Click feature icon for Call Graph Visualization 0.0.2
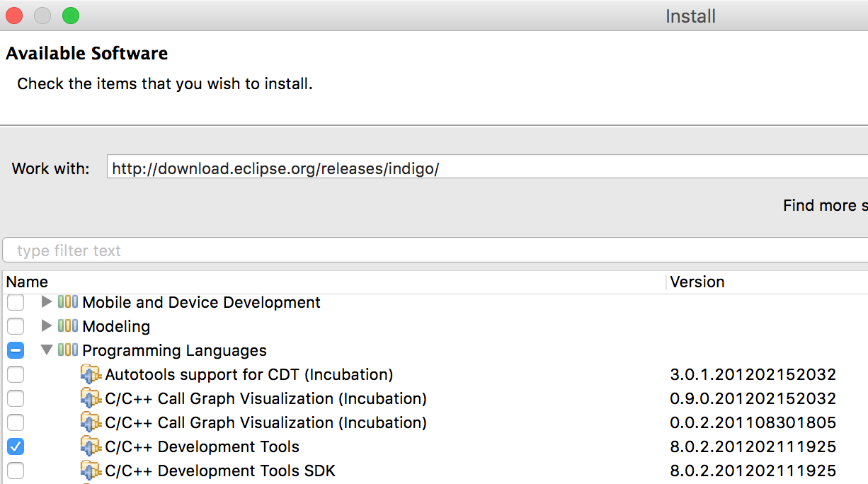This screenshot has width=868, height=484. coord(91,422)
